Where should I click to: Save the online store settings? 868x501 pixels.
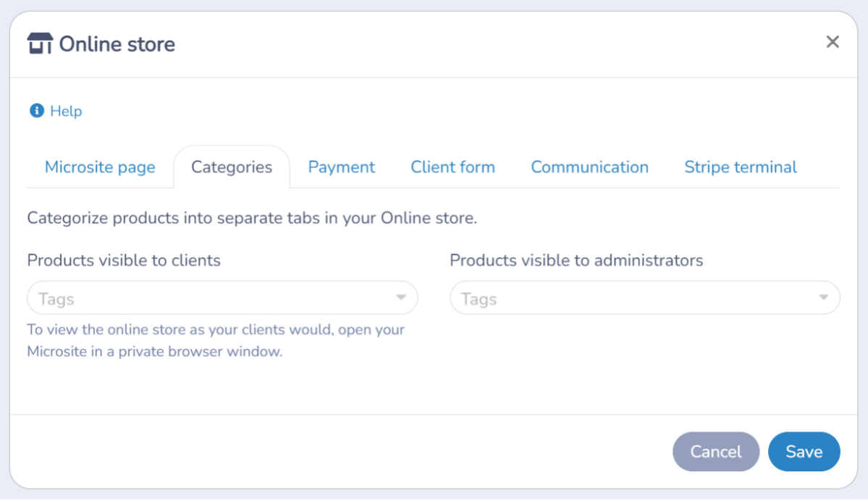coord(804,452)
